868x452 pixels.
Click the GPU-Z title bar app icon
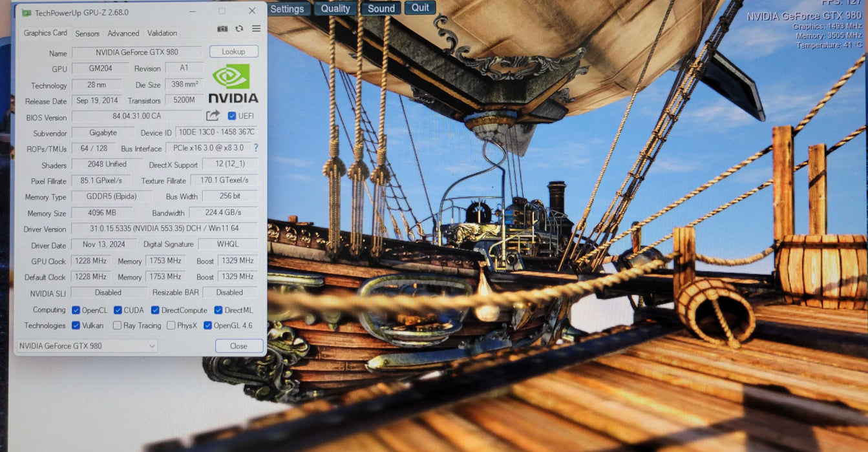[x=26, y=12]
